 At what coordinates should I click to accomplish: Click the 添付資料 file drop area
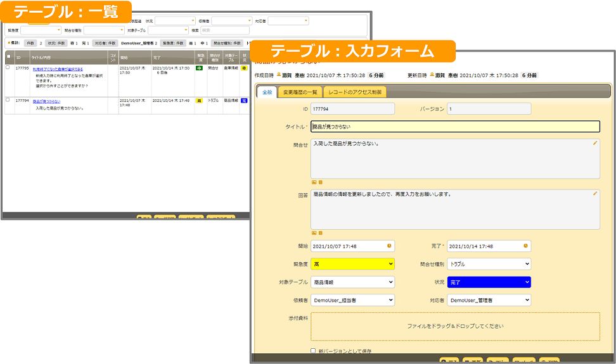[455, 327]
